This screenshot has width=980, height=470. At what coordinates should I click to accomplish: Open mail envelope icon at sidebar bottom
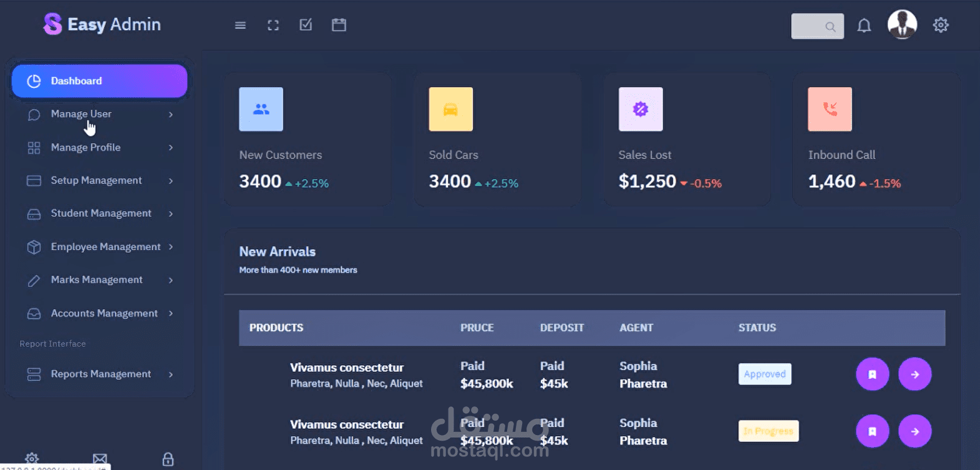point(100,459)
